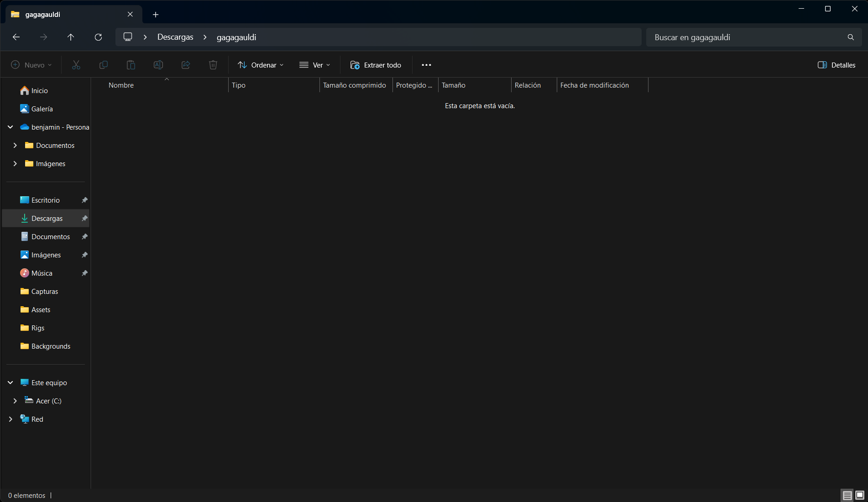The image size is (868, 502).
Task: Switch to details list view icon in status bar
Action: click(847, 495)
